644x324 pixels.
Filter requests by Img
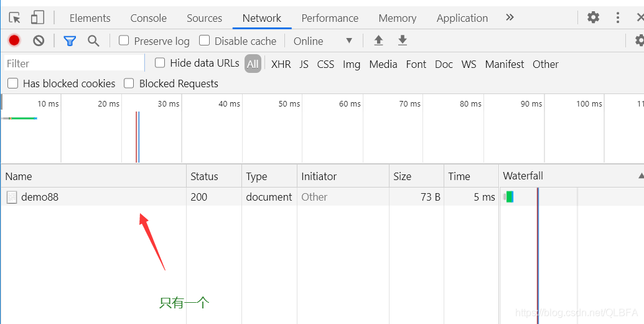352,64
